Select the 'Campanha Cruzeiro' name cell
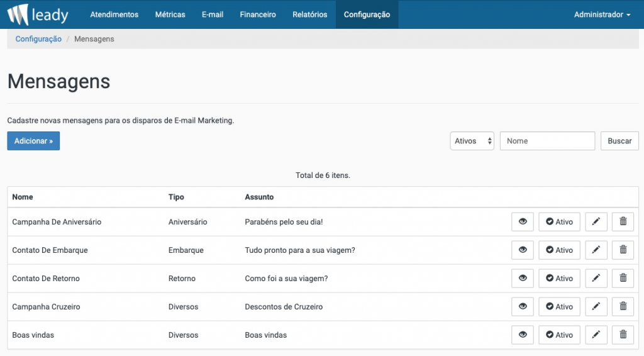 (46, 307)
